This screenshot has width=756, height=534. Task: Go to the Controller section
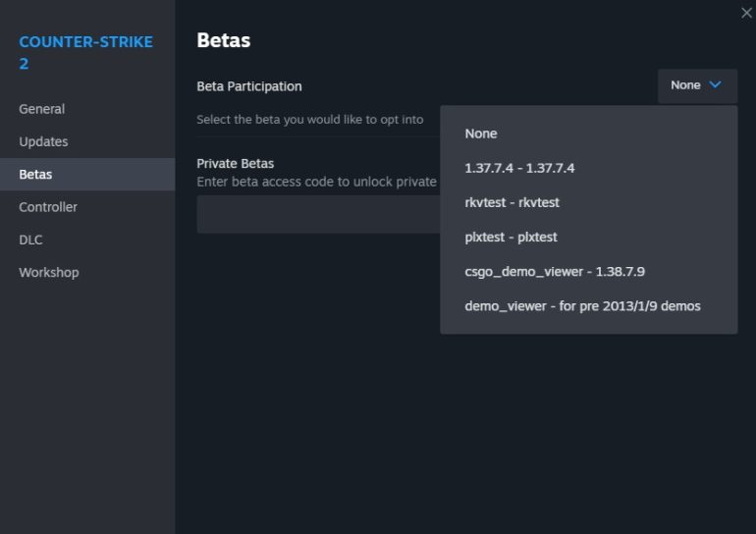point(48,207)
